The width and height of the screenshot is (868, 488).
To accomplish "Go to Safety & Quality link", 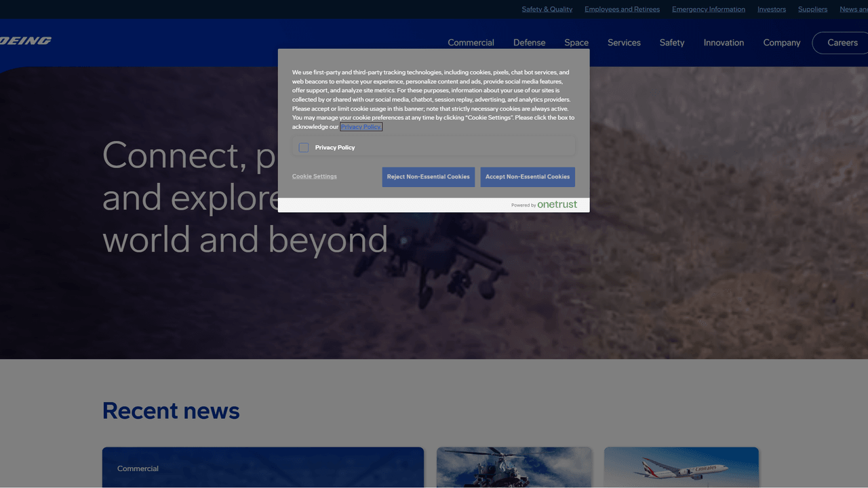I will tap(547, 9).
